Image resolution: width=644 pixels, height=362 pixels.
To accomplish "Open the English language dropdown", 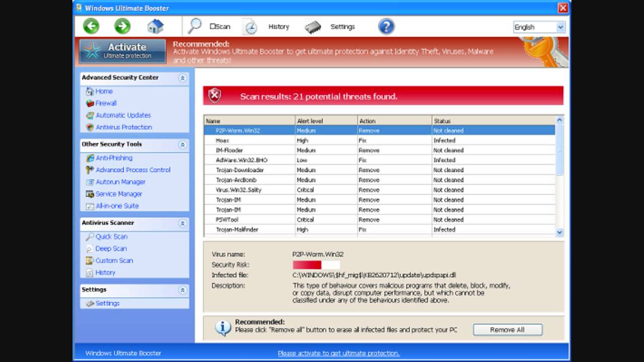I will point(539,27).
